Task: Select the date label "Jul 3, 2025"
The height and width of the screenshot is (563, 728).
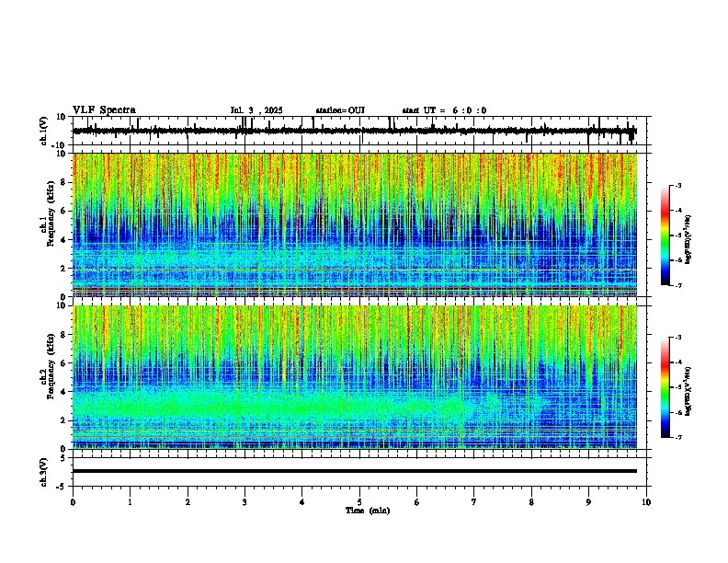Action: coord(256,110)
